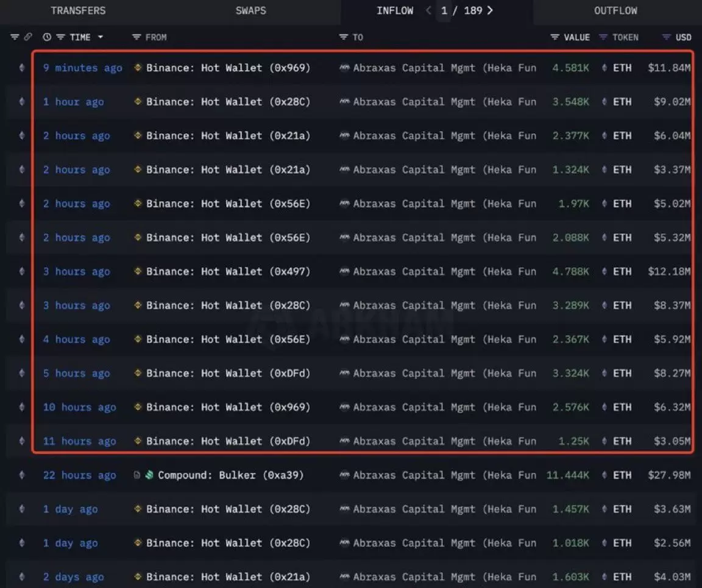
Task: Click the value 1.324K
Action: 570,170
